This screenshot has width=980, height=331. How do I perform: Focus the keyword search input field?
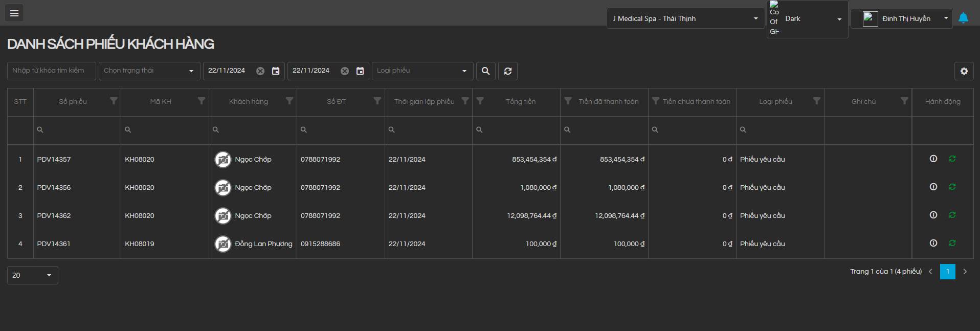(x=51, y=71)
